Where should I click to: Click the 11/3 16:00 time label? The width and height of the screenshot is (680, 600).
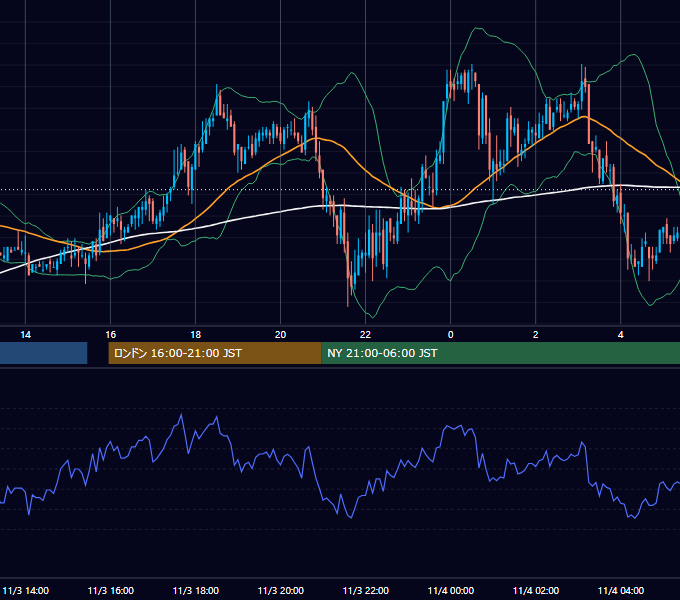(111, 590)
